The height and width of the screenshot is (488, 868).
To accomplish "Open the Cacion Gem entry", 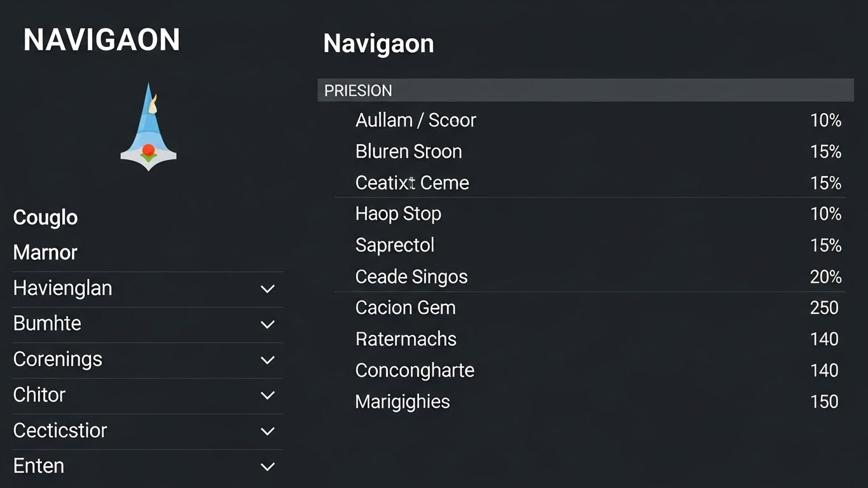I will (x=405, y=308).
